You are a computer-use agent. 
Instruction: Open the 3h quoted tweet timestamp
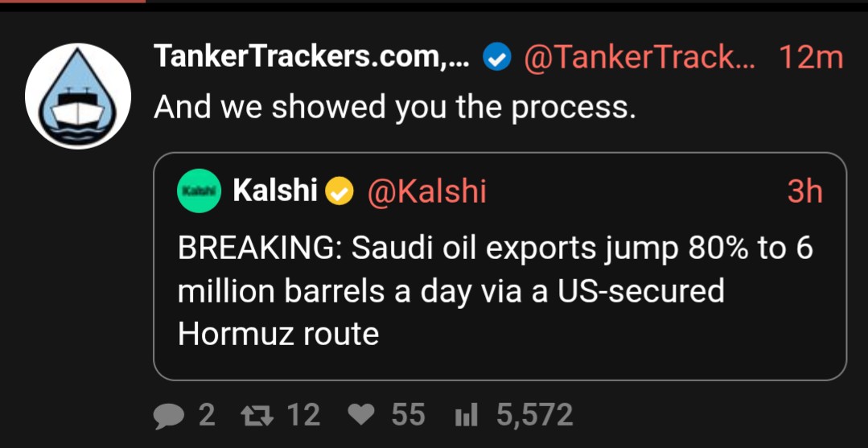coord(805,191)
